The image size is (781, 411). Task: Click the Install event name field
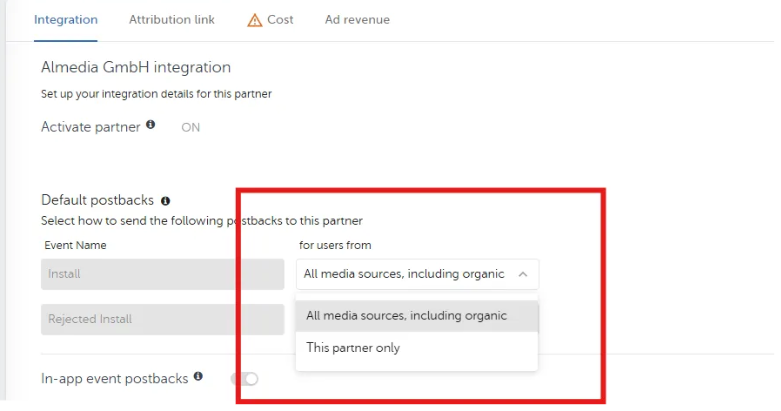tap(162, 274)
